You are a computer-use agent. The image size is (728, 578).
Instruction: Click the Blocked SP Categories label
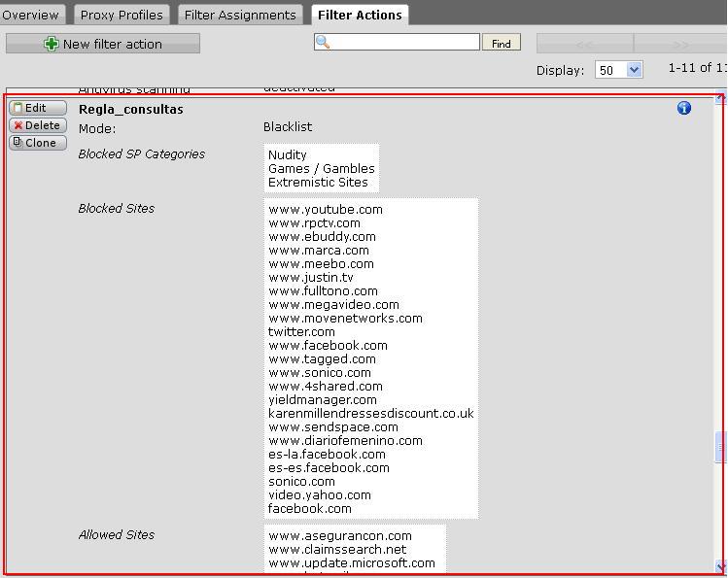coord(142,154)
